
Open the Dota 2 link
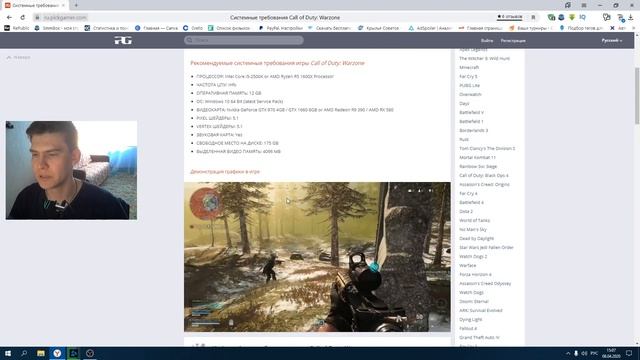tap(466, 211)
